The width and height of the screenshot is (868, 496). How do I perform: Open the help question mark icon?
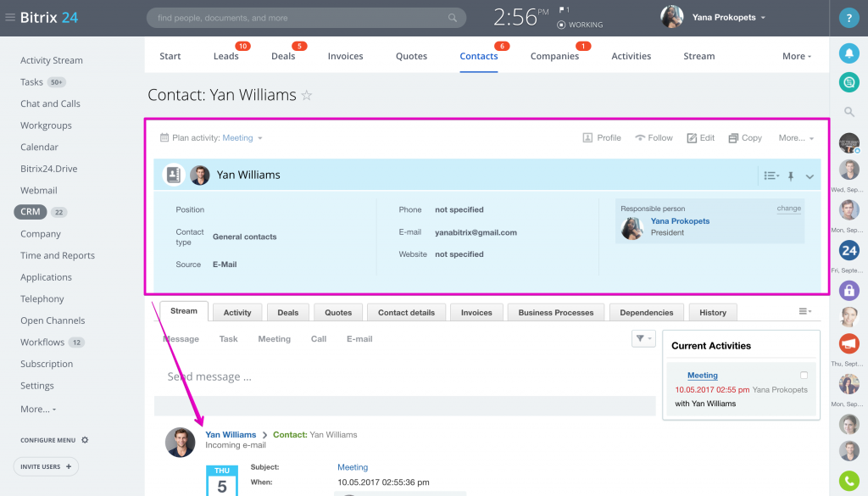click(x=849, y=18)
